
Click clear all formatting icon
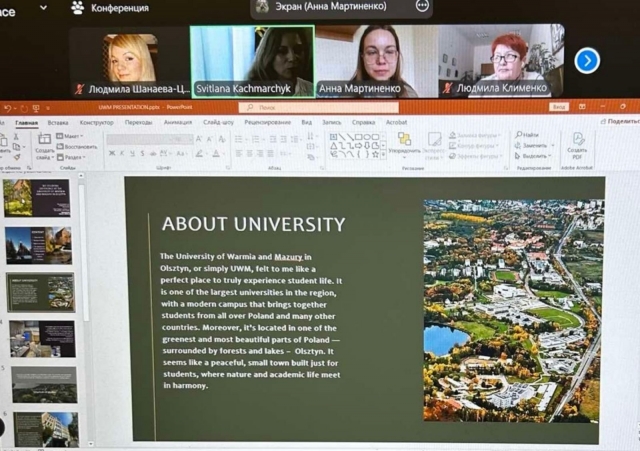tap(222, 139)
